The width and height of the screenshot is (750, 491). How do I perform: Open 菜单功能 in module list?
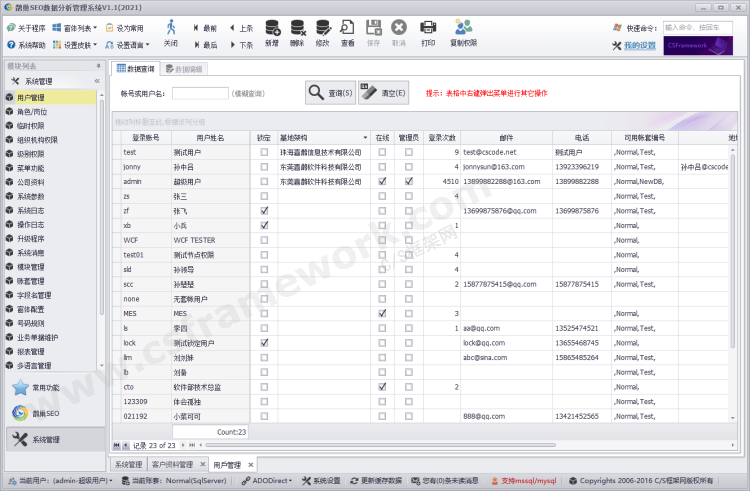click(31, 168)
